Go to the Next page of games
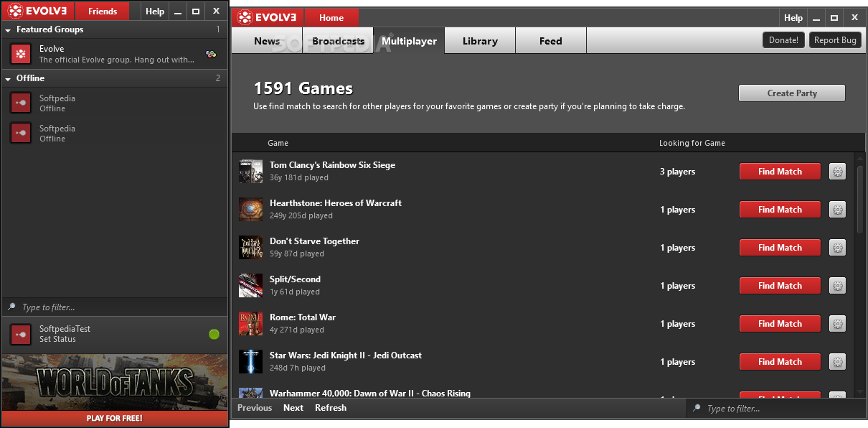Viewport: 868px width, 428px height. pyautogui.click(x=293, y=408)
